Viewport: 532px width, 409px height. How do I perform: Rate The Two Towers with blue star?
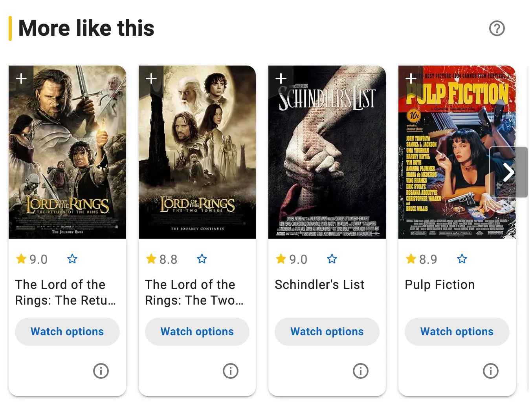pyautogui.click(x=202, y=259)
